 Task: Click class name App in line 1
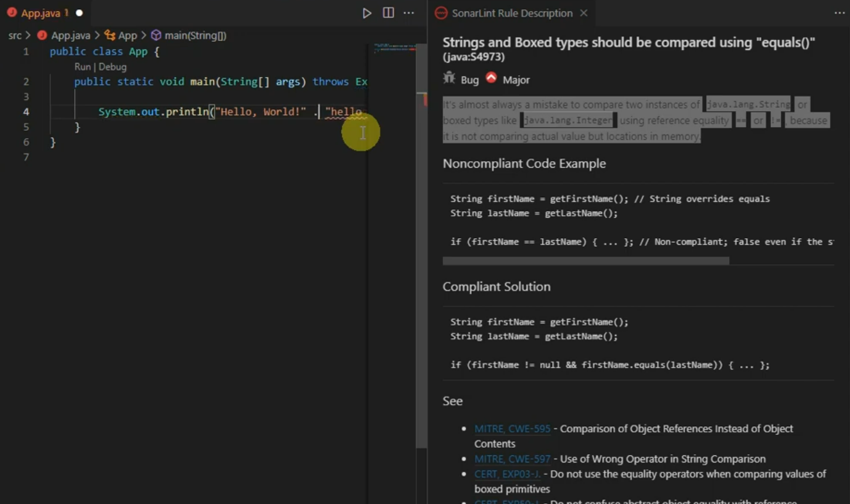coord(138,52)
